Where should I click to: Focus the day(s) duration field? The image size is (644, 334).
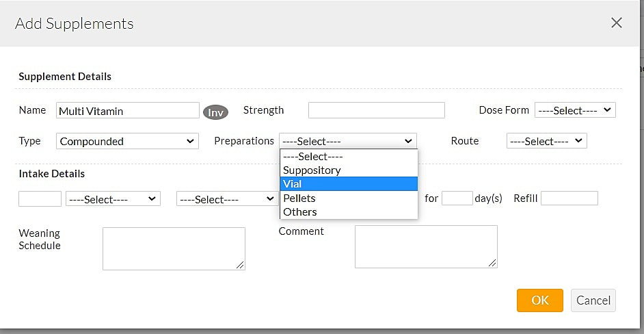[457, 198]
